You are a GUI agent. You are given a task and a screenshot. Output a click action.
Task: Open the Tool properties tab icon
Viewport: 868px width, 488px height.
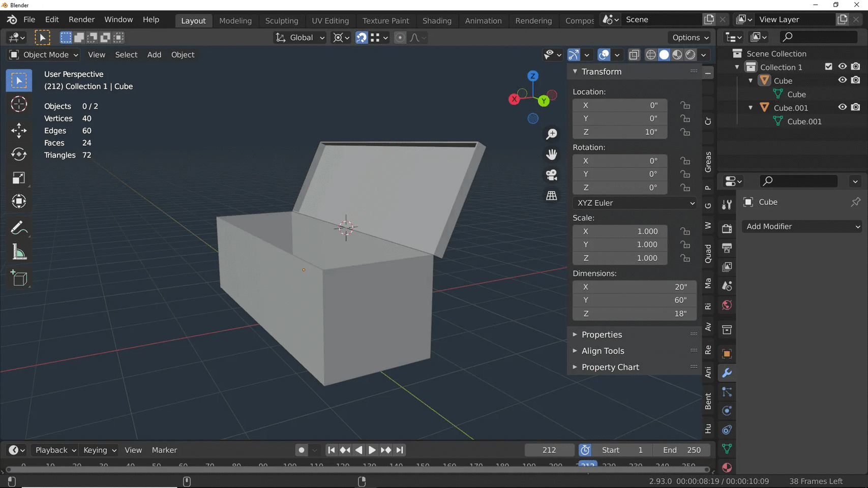pyautogui.click(x=727, y=204)
